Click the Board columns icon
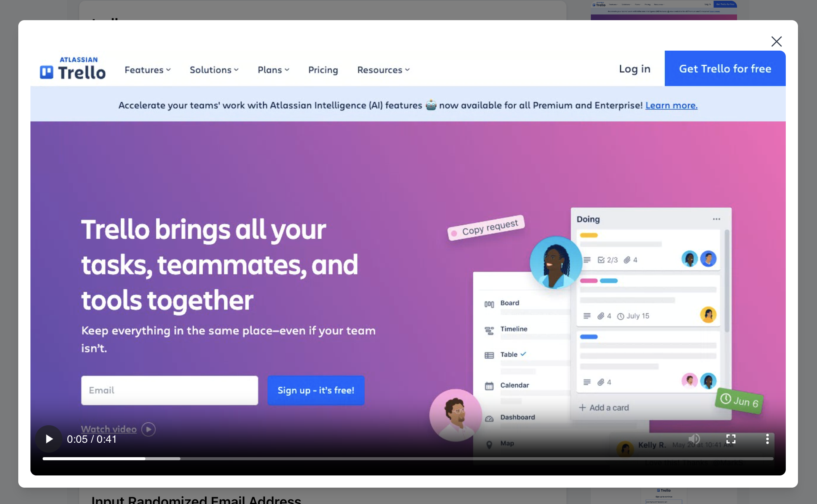This screenshot has width=817, height=504. click(489, 304)
